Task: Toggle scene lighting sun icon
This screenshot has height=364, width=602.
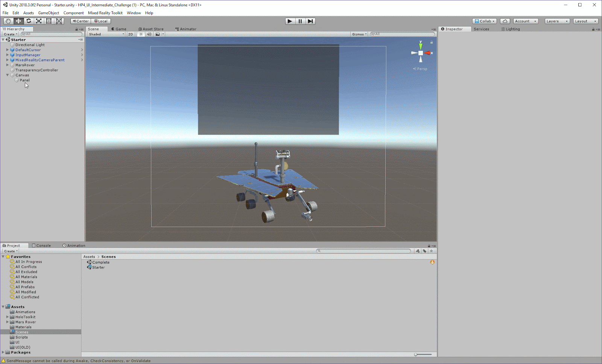Action: pos(141,34)
